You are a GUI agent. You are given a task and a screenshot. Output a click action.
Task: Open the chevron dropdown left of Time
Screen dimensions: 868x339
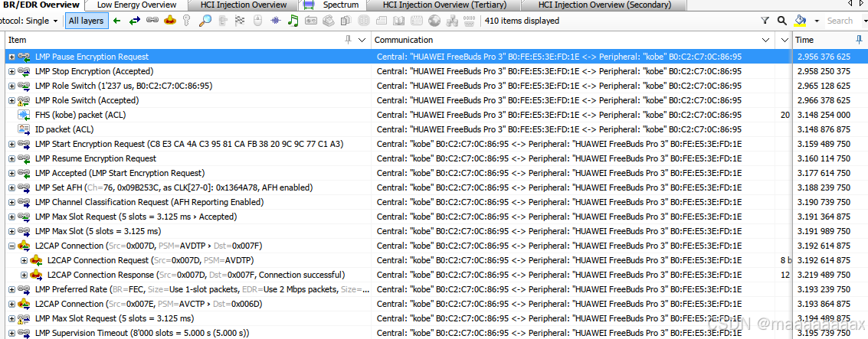(x=784, y=40)
